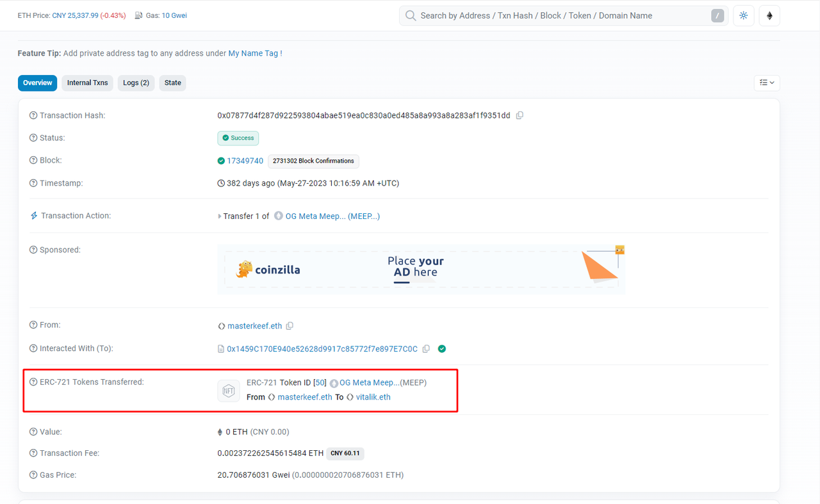This screenshot has width=820, height=504.
Task: Open block 17349740 link
Action: point(245,161)
